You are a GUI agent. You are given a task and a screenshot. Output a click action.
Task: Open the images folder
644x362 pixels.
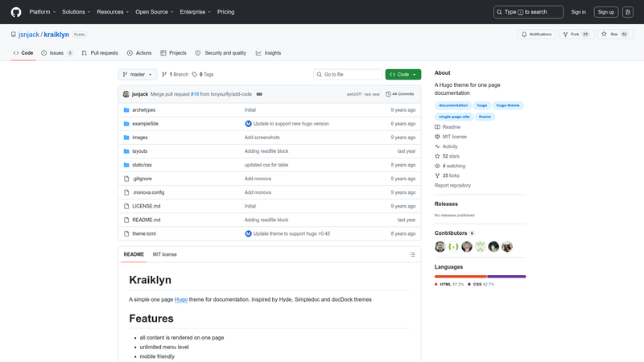pos(139,138)
